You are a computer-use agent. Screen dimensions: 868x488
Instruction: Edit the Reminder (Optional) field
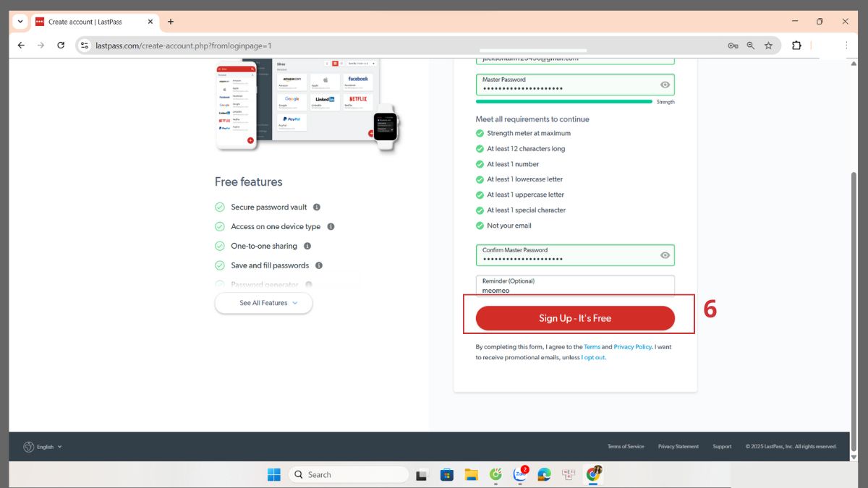575,285
